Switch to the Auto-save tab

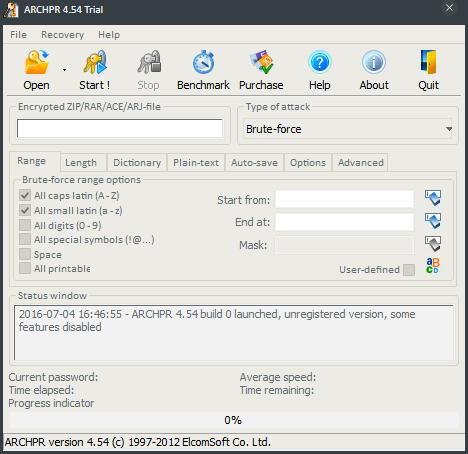[254, 163]
